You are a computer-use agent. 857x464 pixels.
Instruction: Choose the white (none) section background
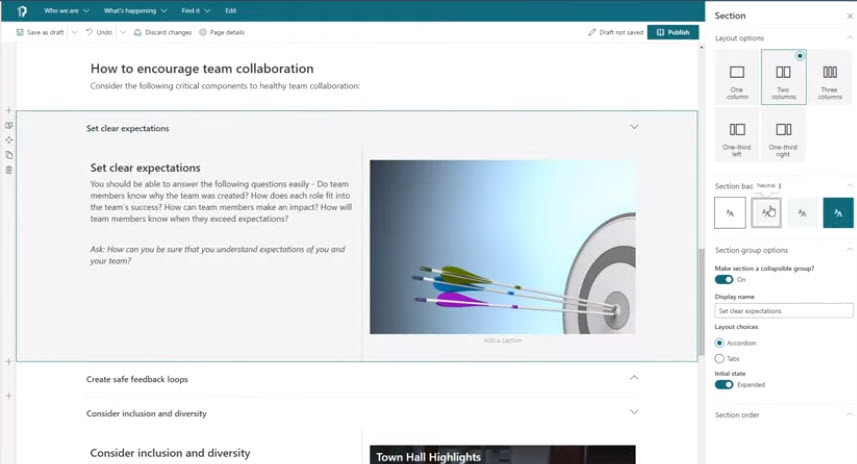click(730, 213)
